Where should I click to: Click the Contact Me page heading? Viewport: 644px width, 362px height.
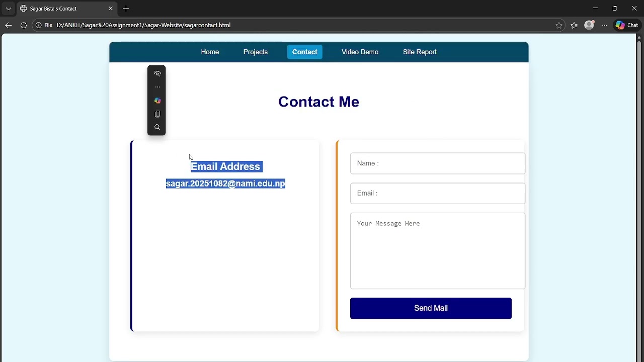coord(318,102)
